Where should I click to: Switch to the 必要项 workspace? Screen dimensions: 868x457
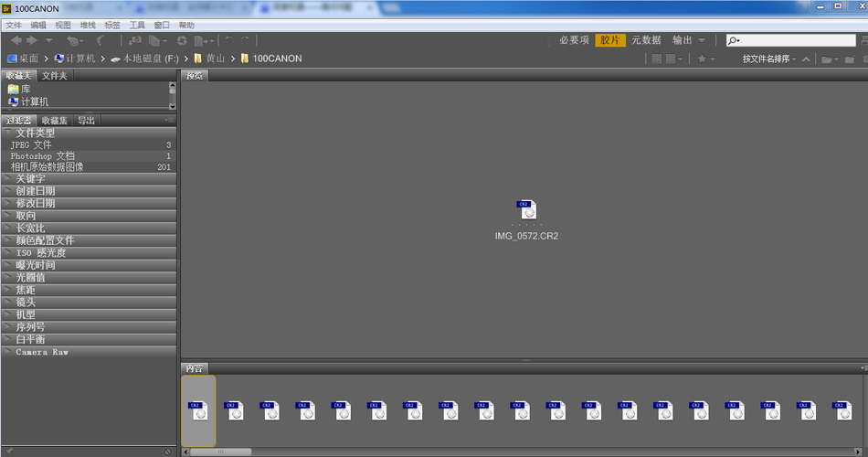[x=574, y=40]
